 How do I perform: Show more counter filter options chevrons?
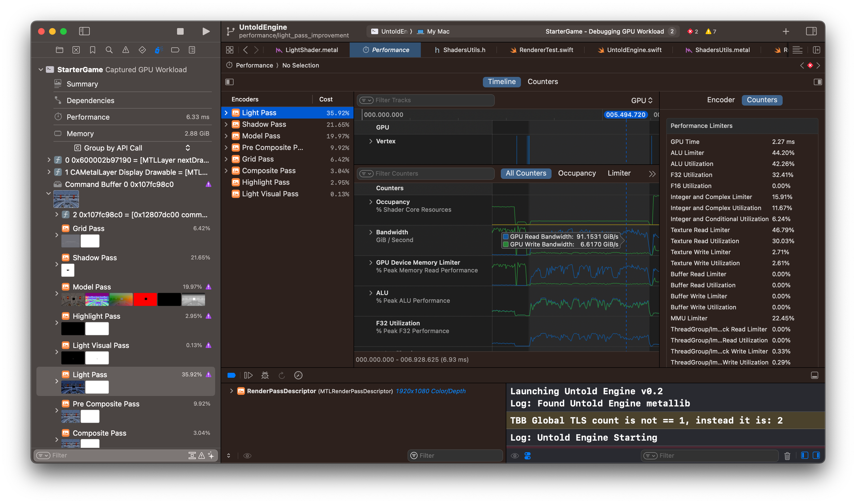click(652, 174)
